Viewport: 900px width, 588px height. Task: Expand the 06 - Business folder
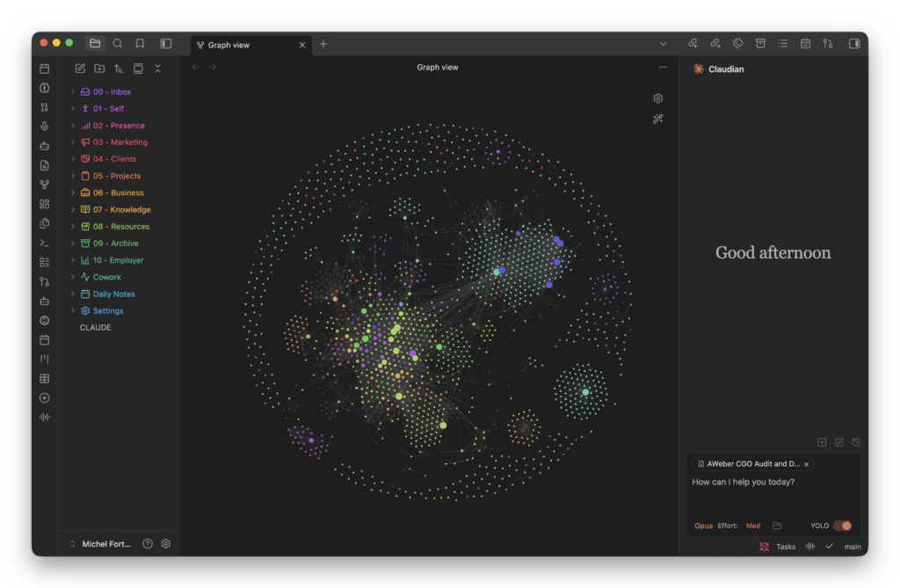[x=72, y=193]
